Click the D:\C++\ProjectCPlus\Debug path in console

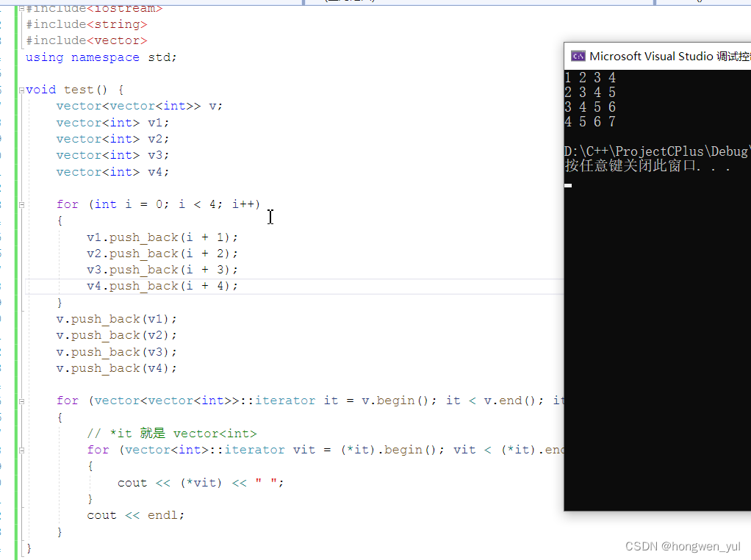(x=654, y=151)
